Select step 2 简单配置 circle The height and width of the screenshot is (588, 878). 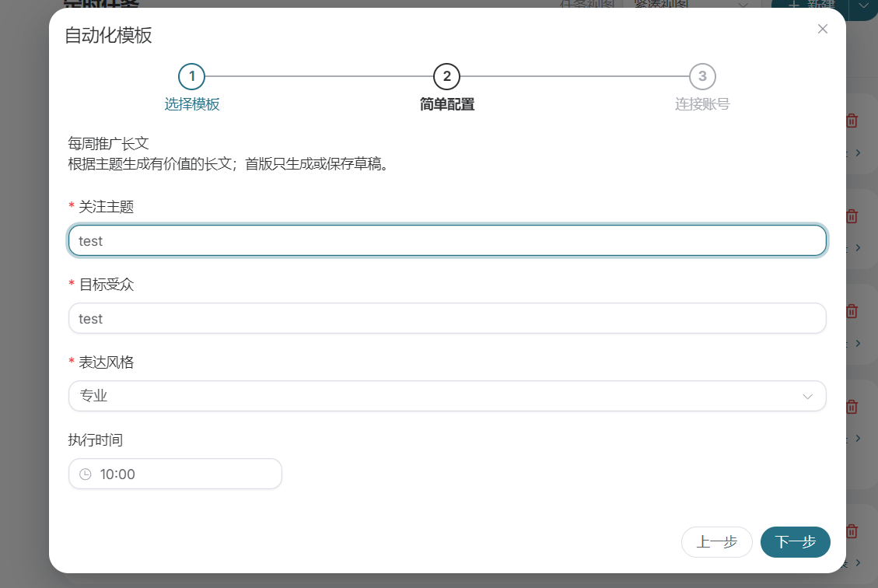pos(447,77)
